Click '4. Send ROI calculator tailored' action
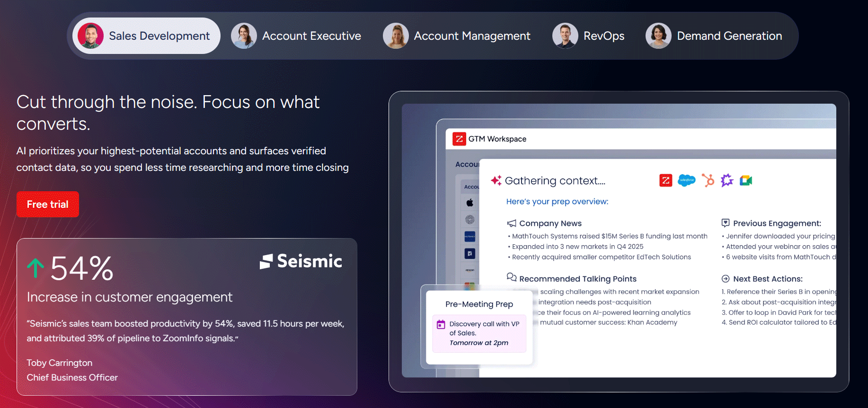 tap(779, 322)
